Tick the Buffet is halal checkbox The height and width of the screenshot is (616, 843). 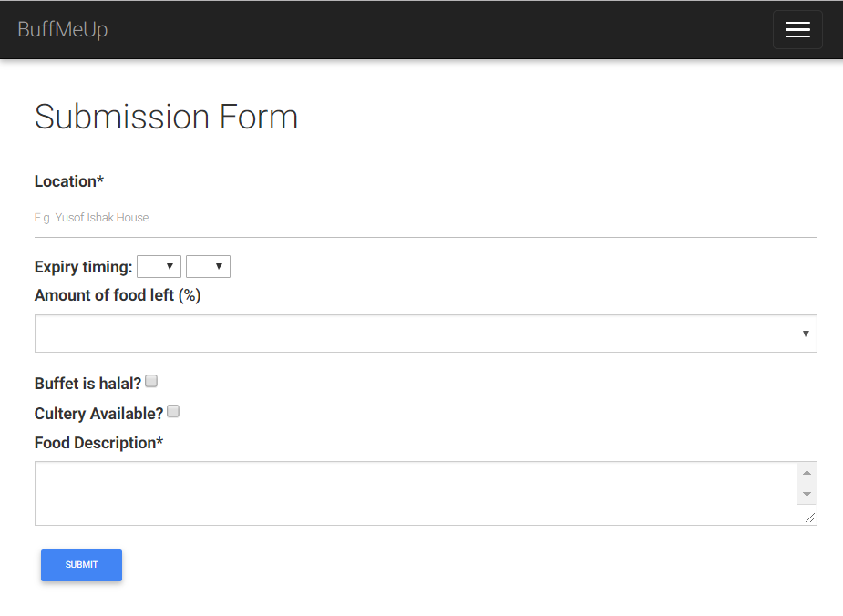tap(151, 381)
